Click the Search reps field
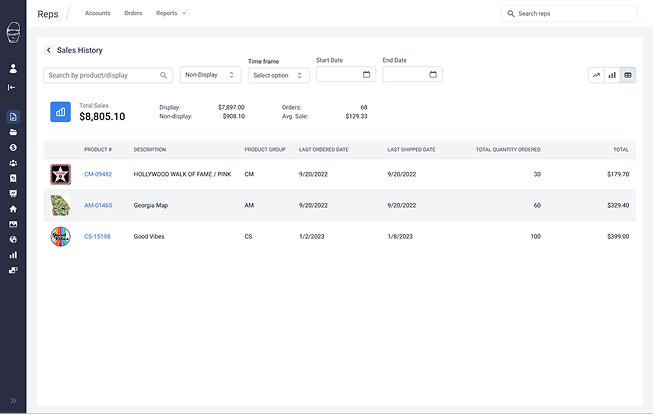Screen dimensions: 654x416 pyautogui.click(x=569, y=14)
